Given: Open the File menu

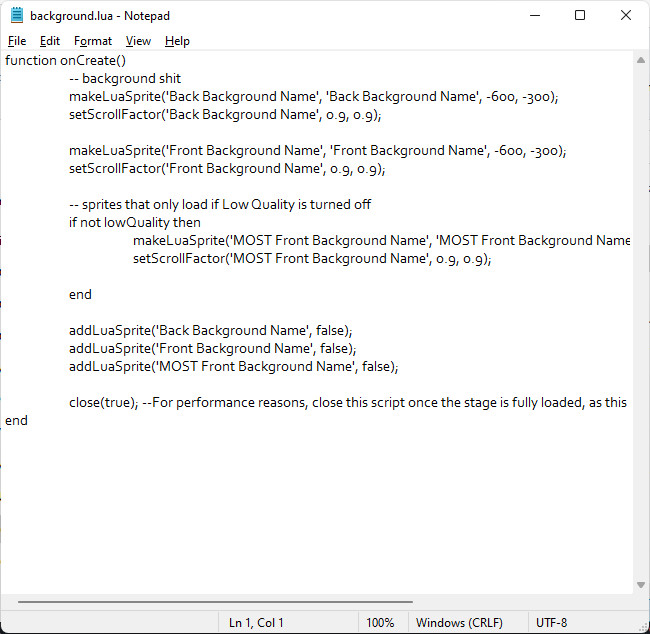Looking at the screenshot, I should click(17, 41).
